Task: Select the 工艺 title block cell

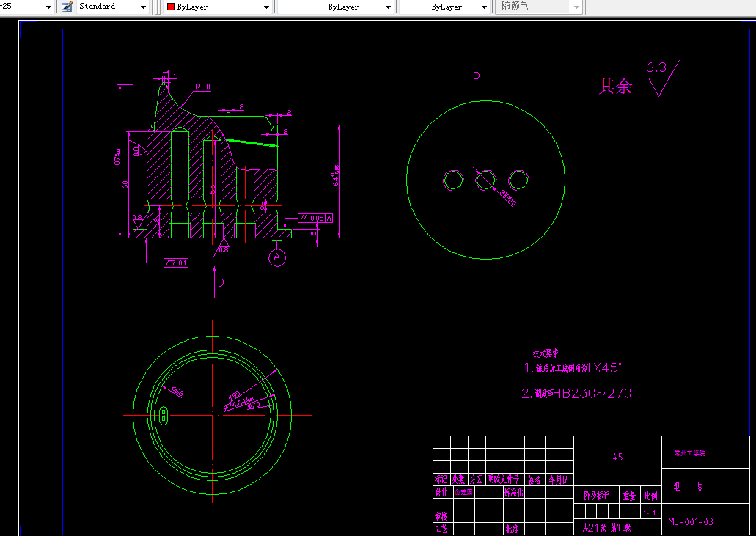Action: click(441, 529)
